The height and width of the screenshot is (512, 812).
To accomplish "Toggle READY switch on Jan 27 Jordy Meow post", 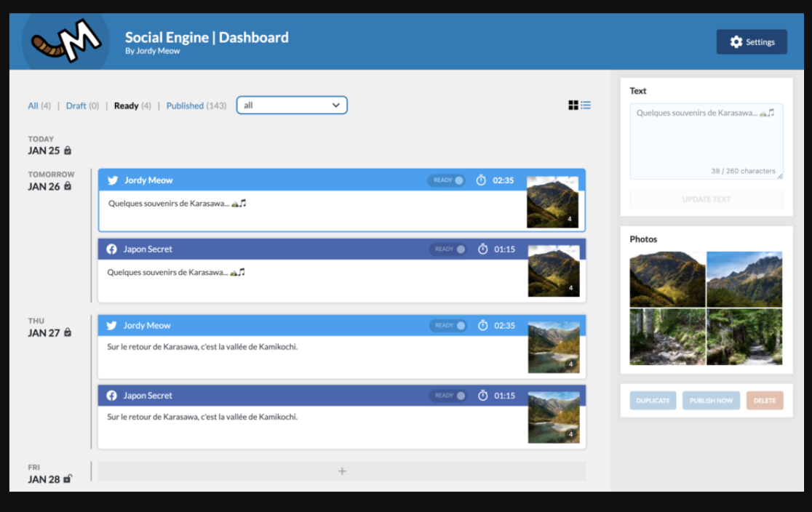I will tap(448, 325).
